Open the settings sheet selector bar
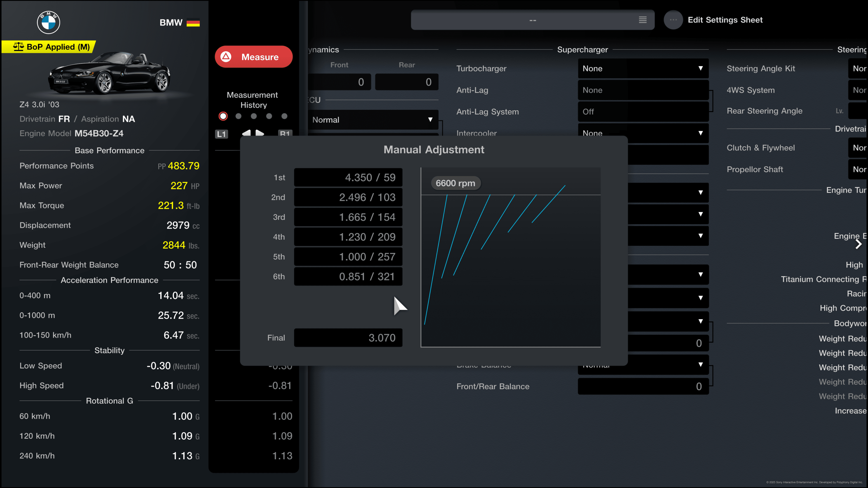 (x=532, y=20)
